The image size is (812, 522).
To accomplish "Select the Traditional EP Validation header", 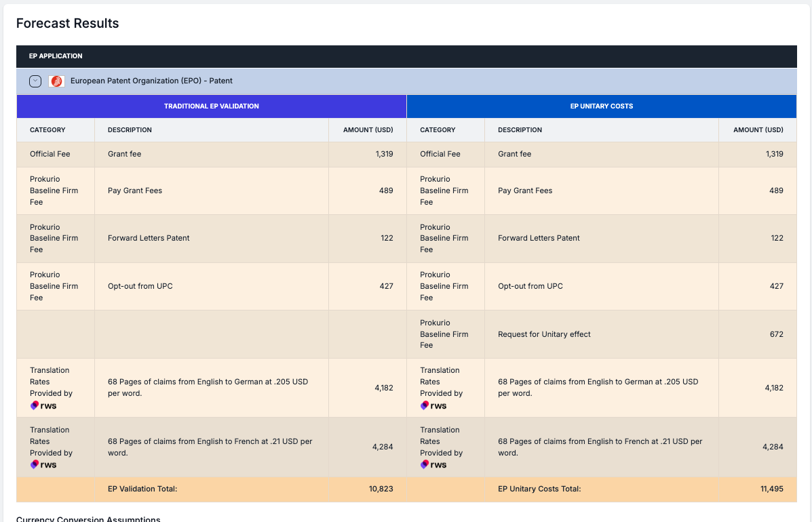I will [x=212, y=106].
